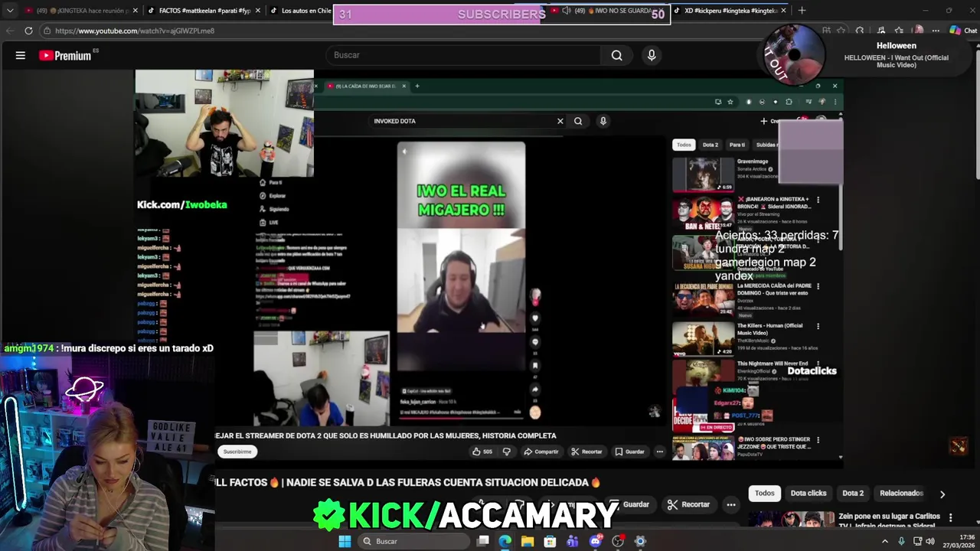Screen dimensions: 980x551
Task: Open the volume control in system tray
Action: 930,541
